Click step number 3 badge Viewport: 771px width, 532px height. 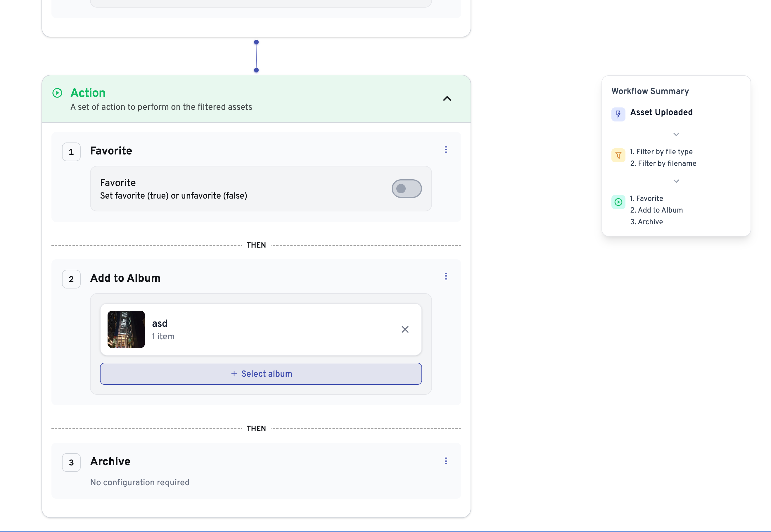71,463
